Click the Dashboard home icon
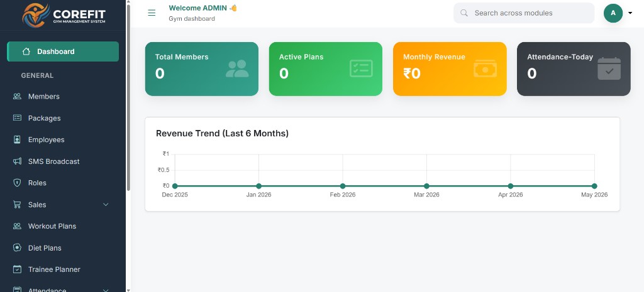 coord(26,51)
